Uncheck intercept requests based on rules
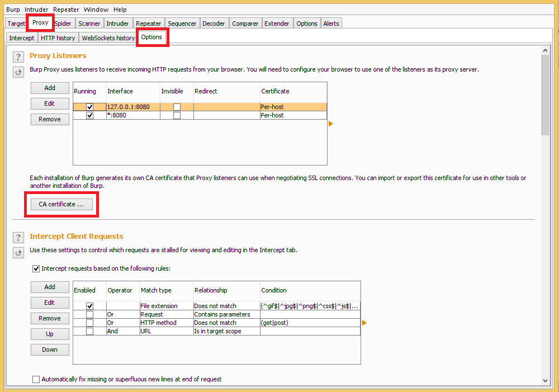The width and height of the screenshot is (559, 392). point(36,268)
